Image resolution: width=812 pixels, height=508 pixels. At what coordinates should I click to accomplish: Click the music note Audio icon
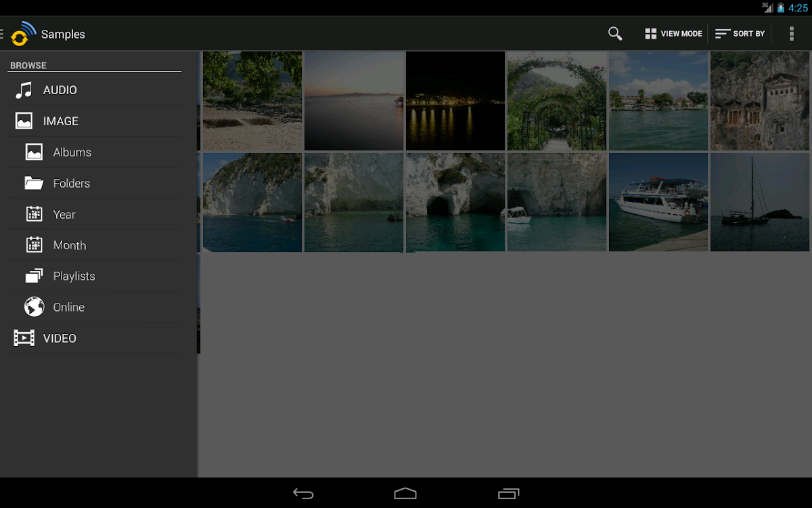point(24,90)
